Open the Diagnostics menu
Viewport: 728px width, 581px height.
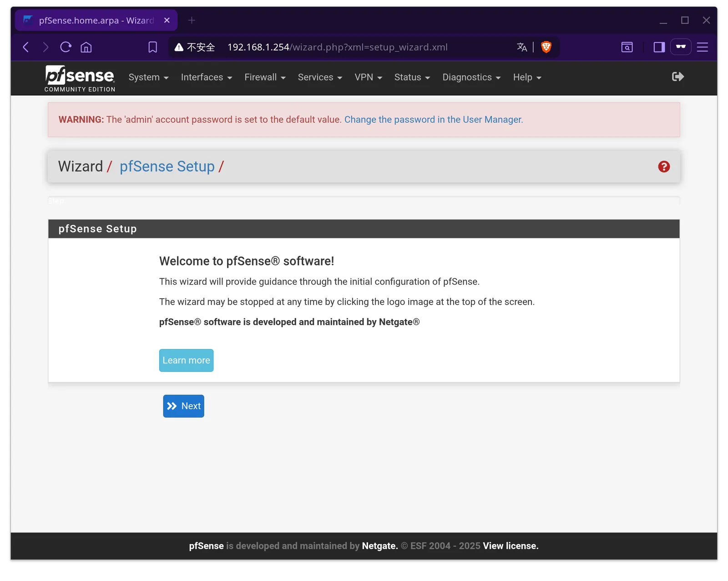click(472, 78)
